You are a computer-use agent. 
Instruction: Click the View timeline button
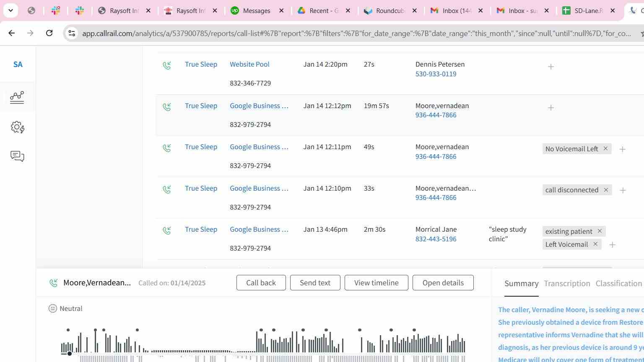[x=377, y=283]
